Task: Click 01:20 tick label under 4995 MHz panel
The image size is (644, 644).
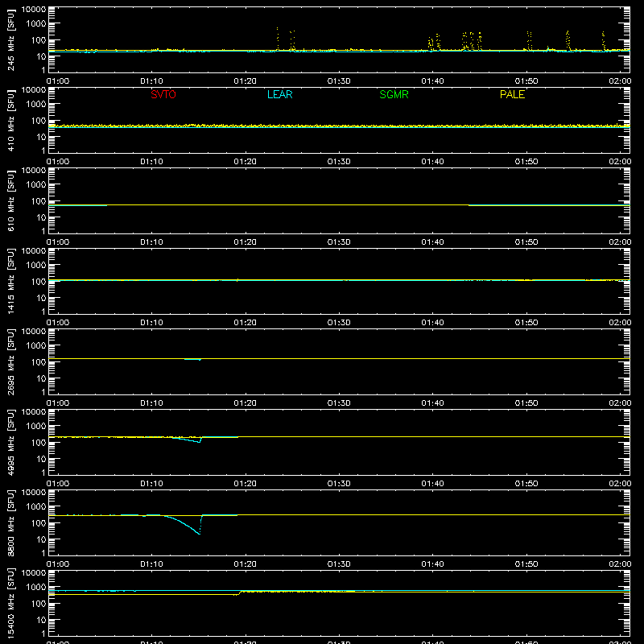Action: tap(246, 484)
